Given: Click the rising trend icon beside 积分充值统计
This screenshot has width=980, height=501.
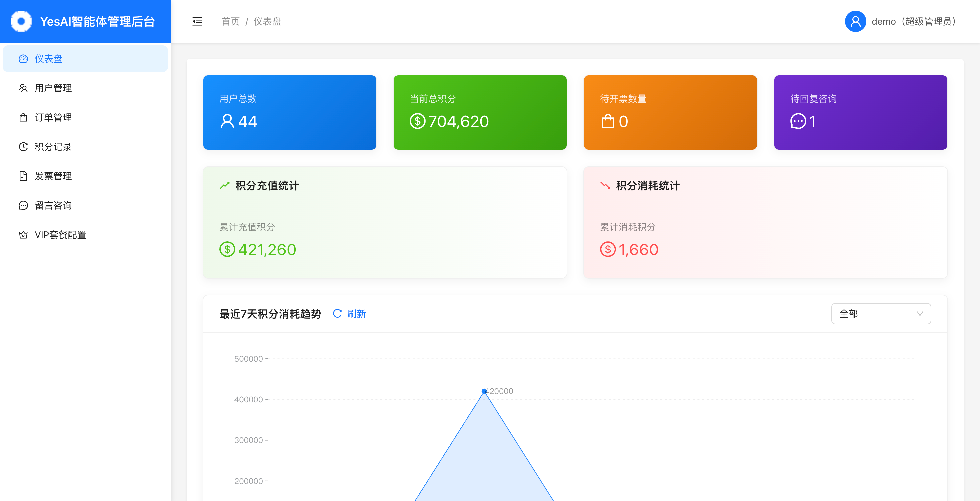Looking at the screenshot, I should [224, 185].
